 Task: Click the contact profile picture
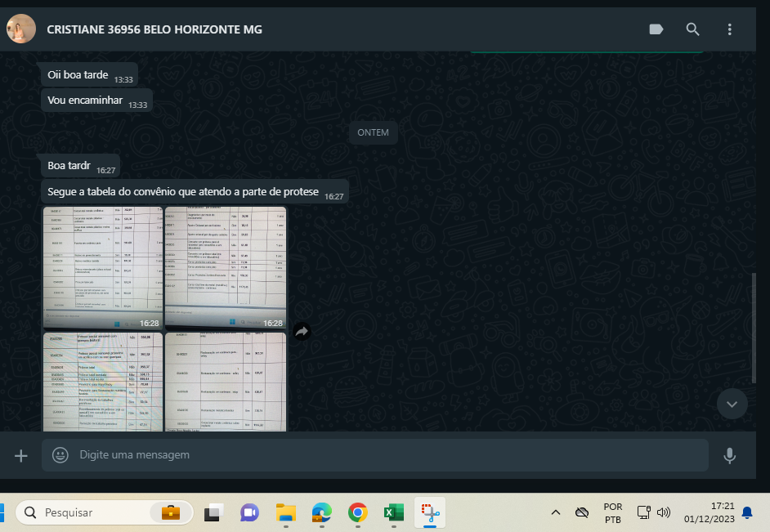(21, 29)
